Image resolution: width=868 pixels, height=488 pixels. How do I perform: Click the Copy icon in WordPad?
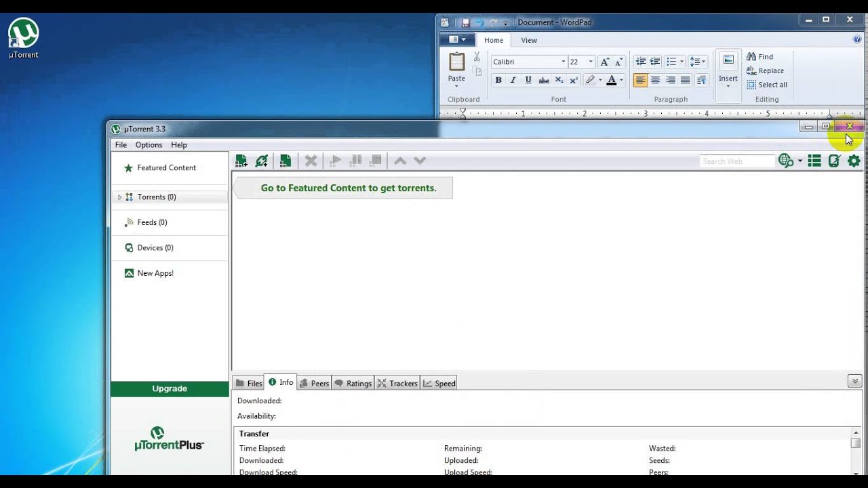[x=477, y=72]
